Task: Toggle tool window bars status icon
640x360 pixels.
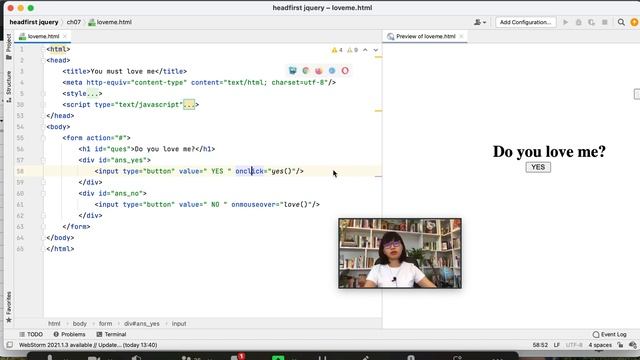Action: coord(10,345)
